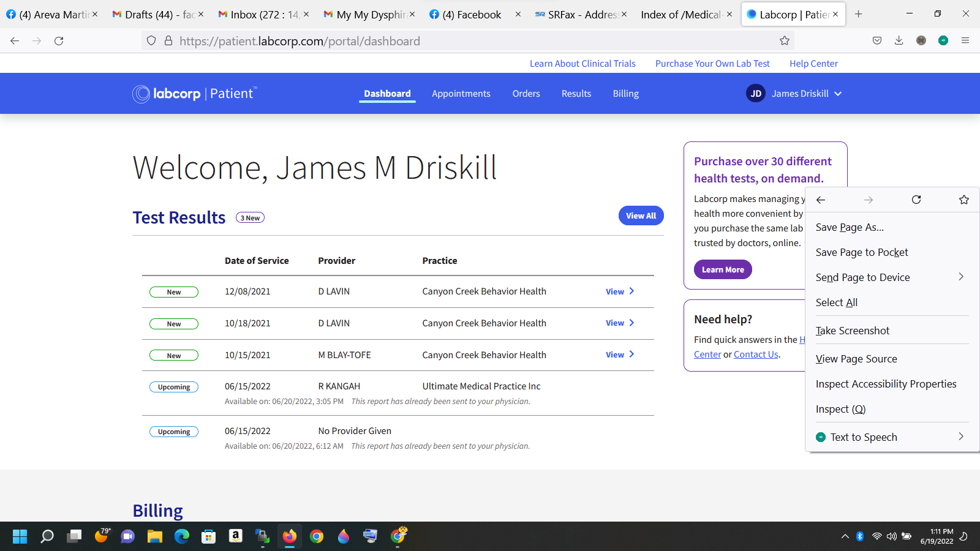Open Firefox from the taskbar

tap(290, 536)
